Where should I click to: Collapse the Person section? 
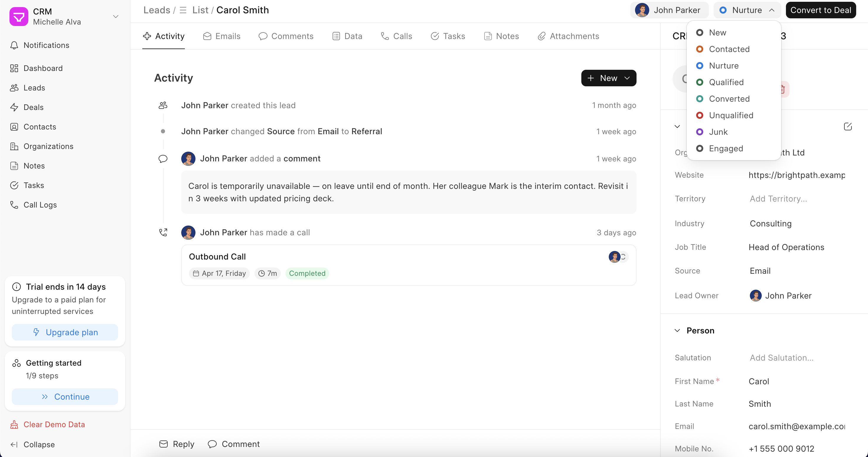[x=677, y=330]
